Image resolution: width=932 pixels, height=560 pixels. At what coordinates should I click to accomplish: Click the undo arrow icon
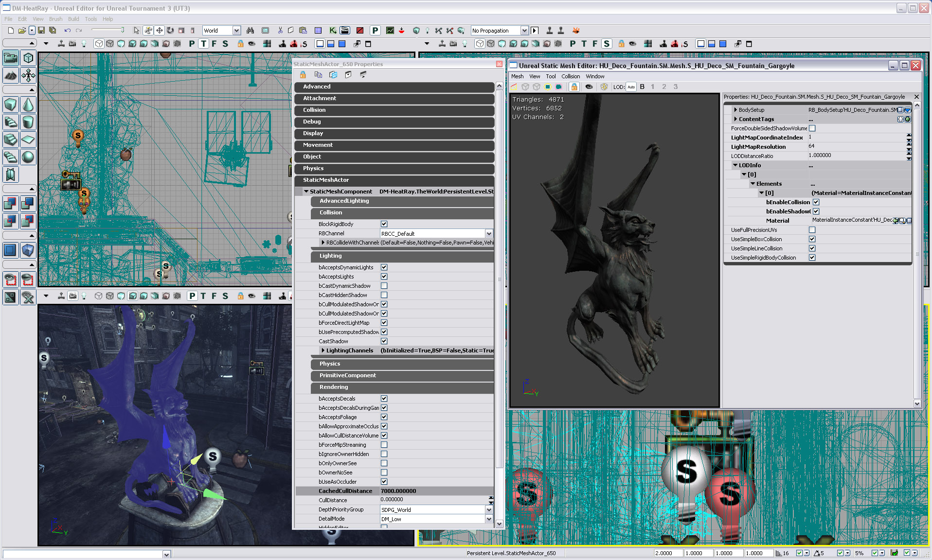point(67,31)
